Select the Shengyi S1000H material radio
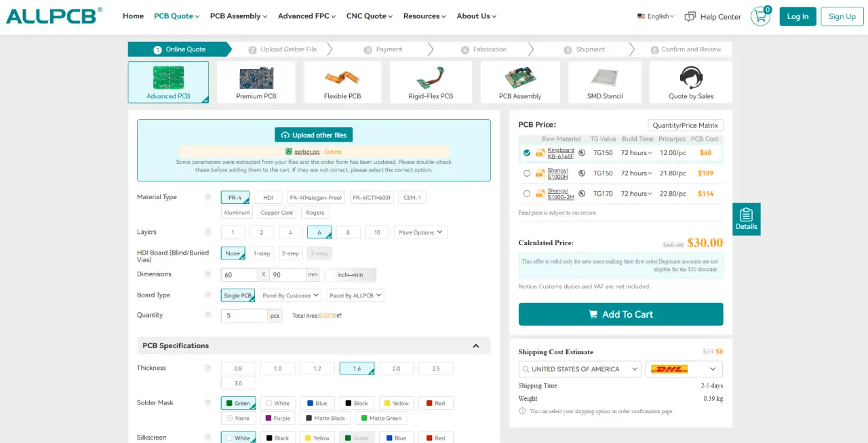 coord(527,173)
